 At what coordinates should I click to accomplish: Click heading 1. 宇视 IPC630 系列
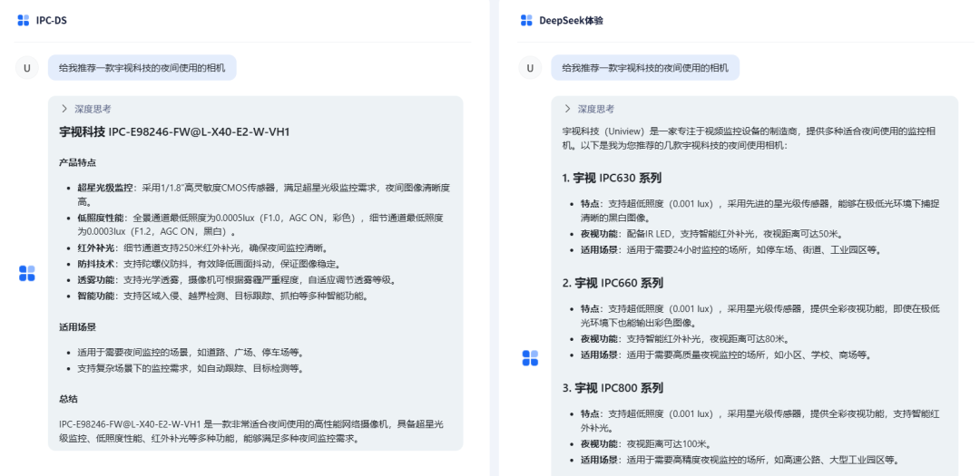612,178
